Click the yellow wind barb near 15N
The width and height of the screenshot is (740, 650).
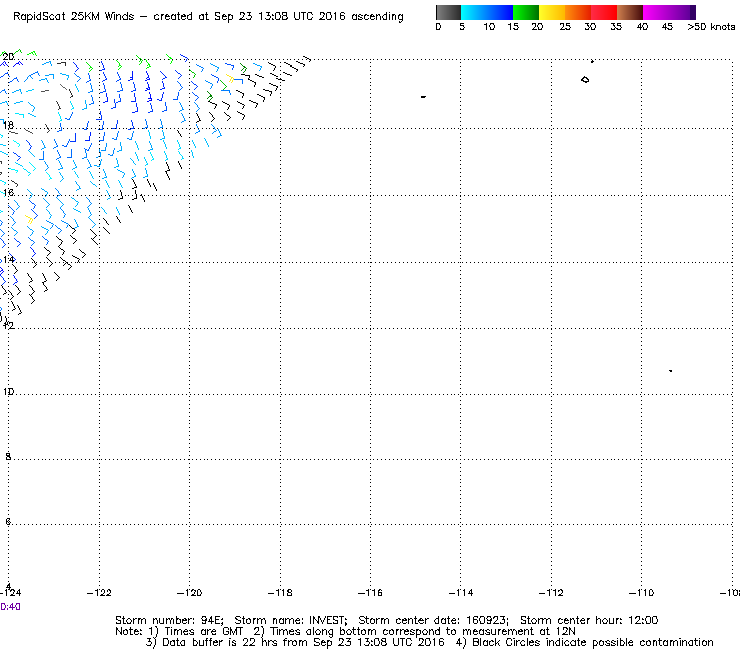pos(29,219)
